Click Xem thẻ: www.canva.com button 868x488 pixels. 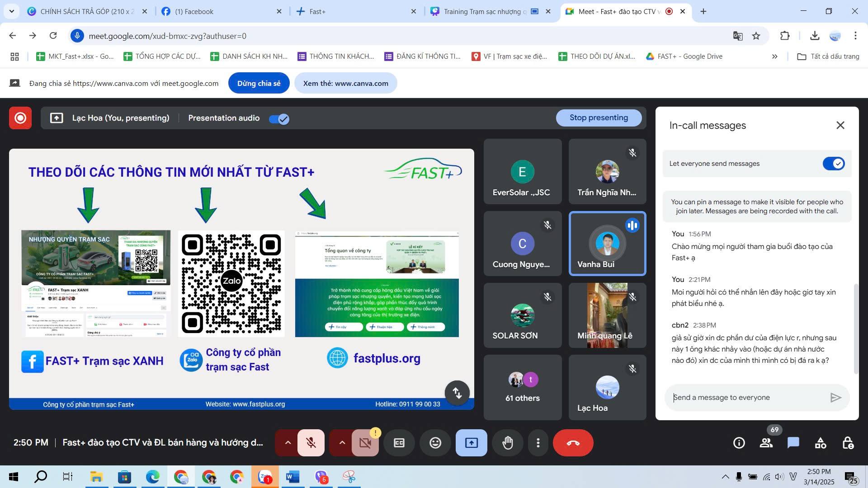click(345, 83)
